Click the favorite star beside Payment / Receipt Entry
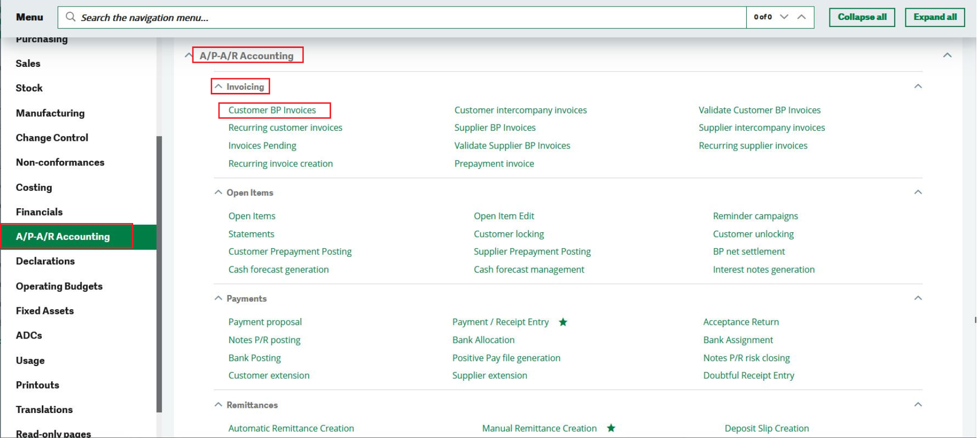 563,322
